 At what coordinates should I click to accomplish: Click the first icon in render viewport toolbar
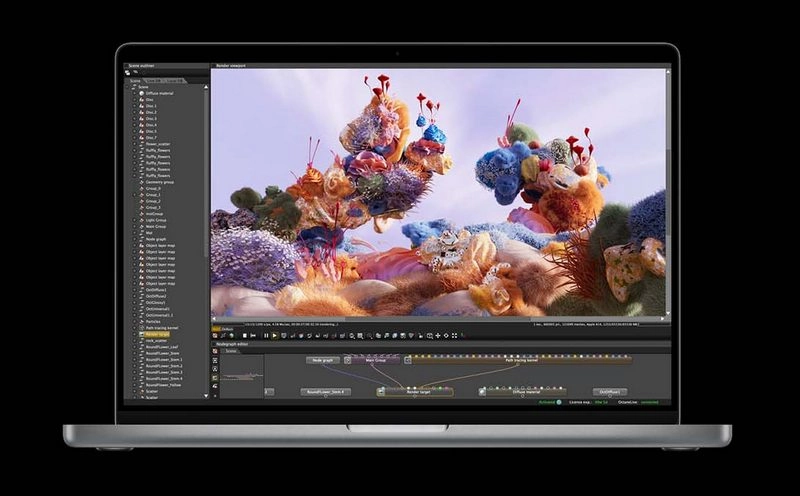pos(215,335)
